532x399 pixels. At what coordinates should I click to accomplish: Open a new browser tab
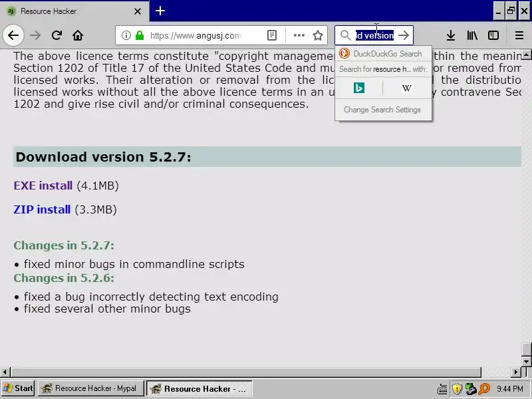tap(160, 11)
